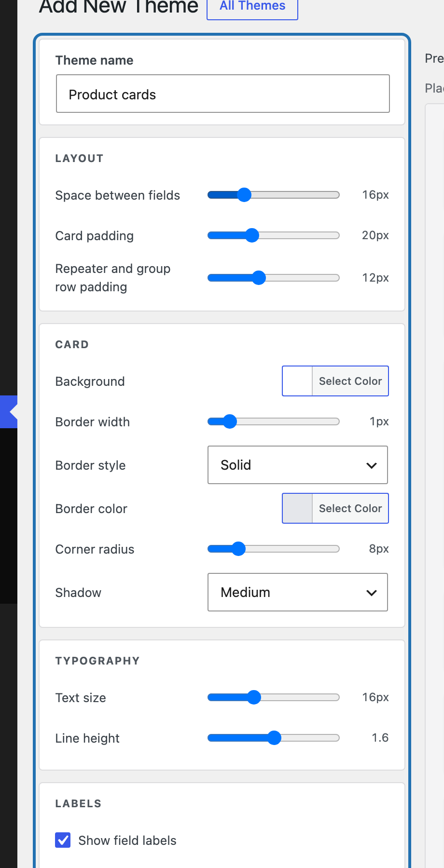Adjust the Space between fields slider

tap(274, 195)
